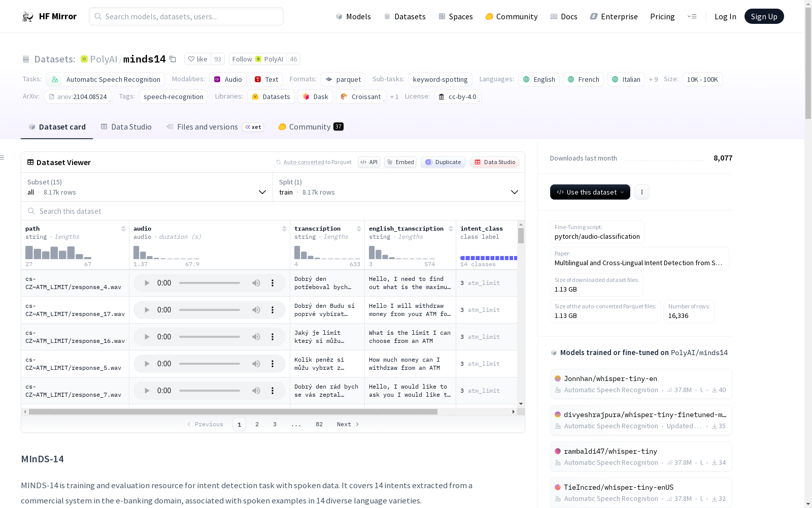The height and width of the screenshot is (508, 812).
Task: Jump to page 82
Action: 319,424
